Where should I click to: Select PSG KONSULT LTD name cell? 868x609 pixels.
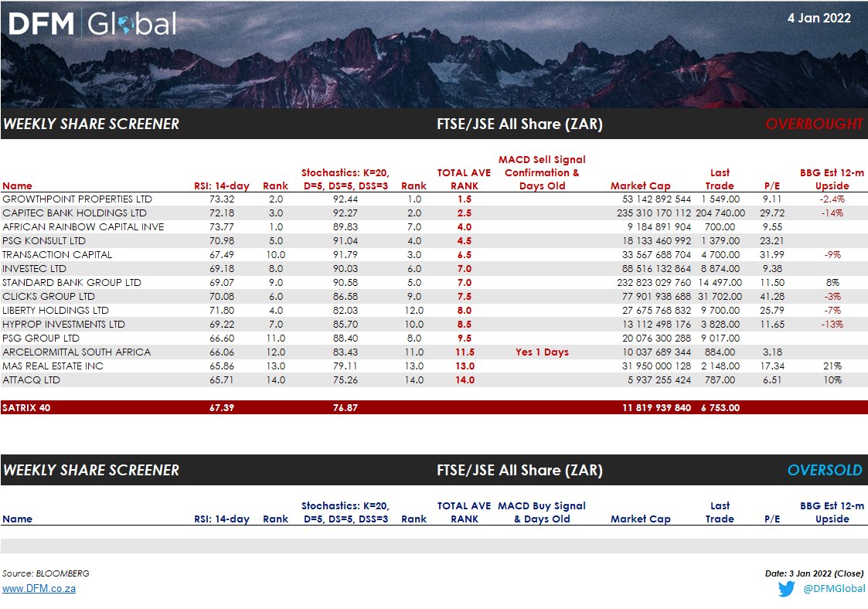tap(44, 240)
